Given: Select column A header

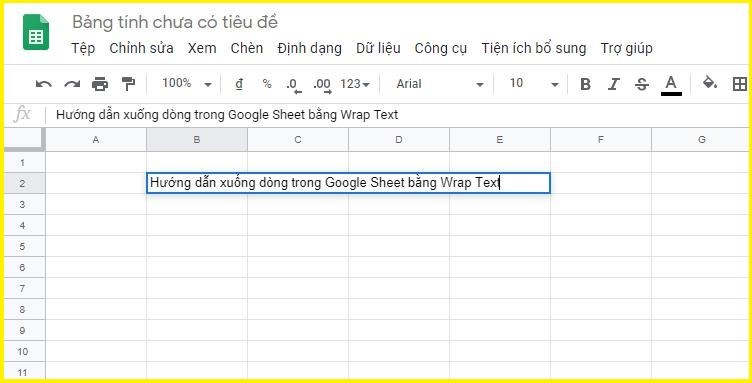Looking at the screenshot, I should tap(96, 139).
